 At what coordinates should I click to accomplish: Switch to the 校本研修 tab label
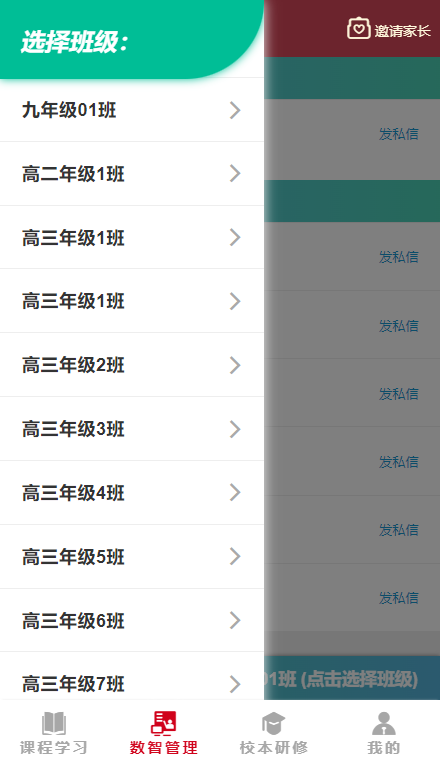click(x=274, y=748)
